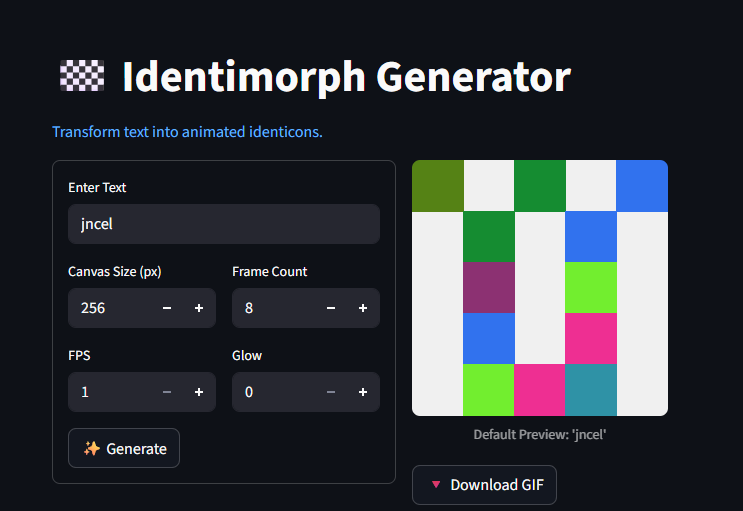Focus the FPS value field

tap(110, 392)
